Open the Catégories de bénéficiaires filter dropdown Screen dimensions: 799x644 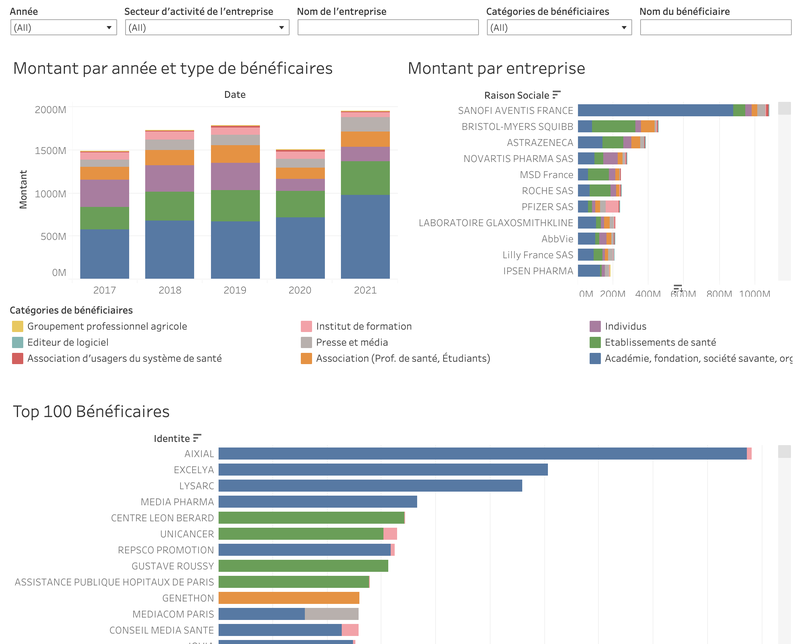[559, 28]
